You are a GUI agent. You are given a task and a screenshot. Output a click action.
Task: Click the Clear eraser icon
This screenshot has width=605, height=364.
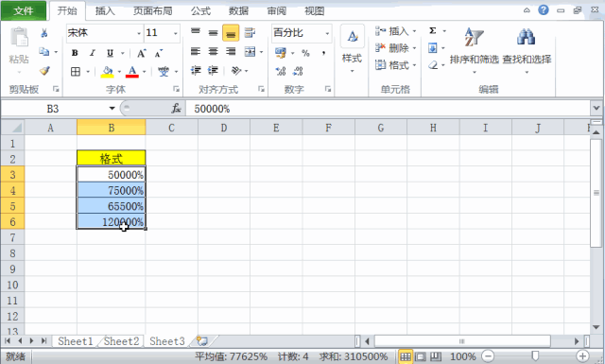point(433,65)
